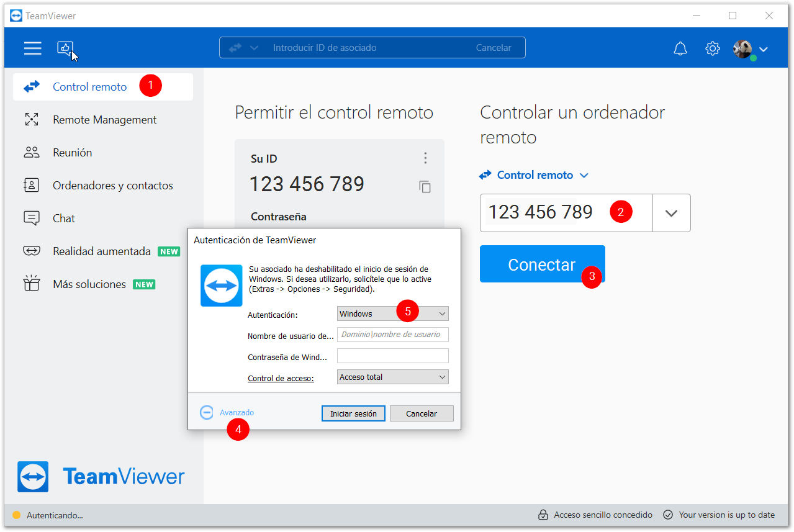Maximize the TeamViewer window
The width and height of the screenshot is (794, 532).
(x=733, y=16)
